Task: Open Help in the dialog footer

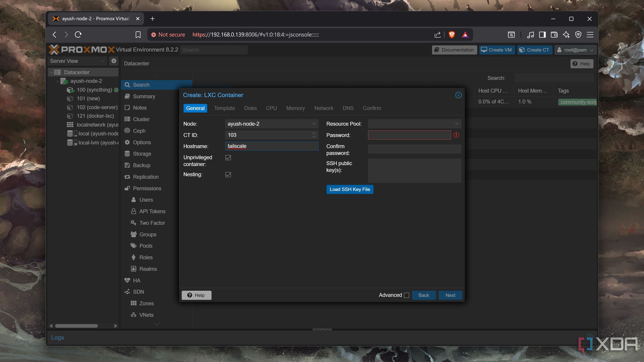Action: click(197, 295)
